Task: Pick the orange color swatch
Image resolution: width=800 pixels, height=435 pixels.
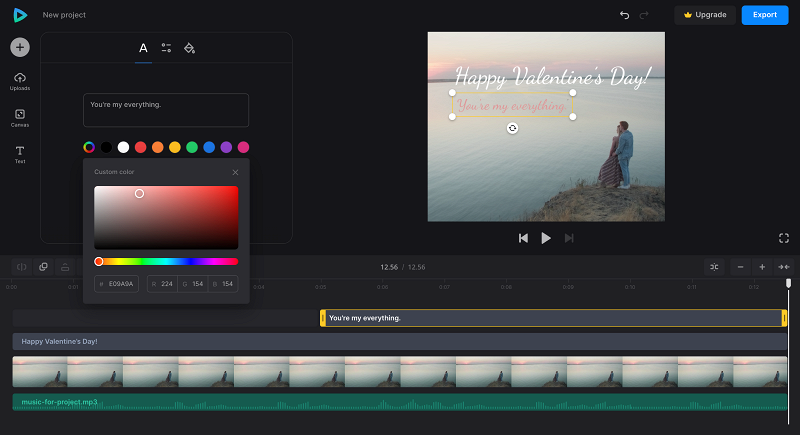Action: click(x=158, y=147)
